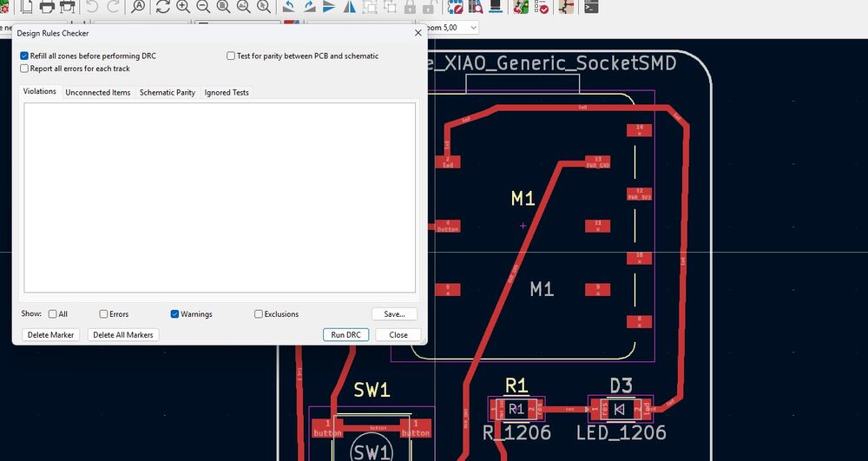Click the Plot icon in toolbar
This screenshot has height=461, width=868.
click(x=67, y=7)
